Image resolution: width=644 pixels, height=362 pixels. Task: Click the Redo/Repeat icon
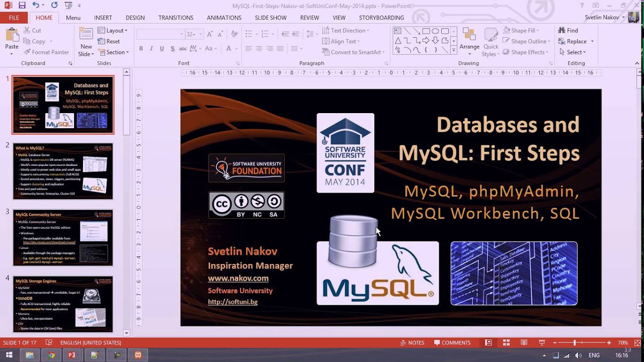click(54, 5)
